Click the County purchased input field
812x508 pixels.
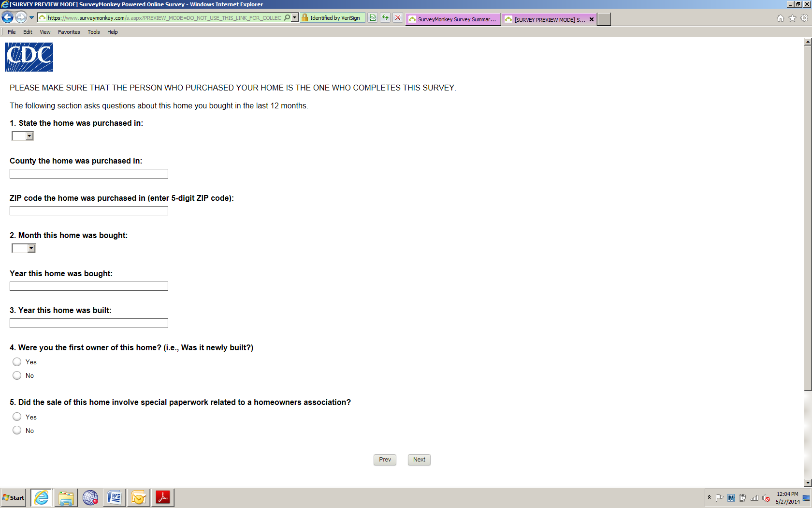click(89, 174)
